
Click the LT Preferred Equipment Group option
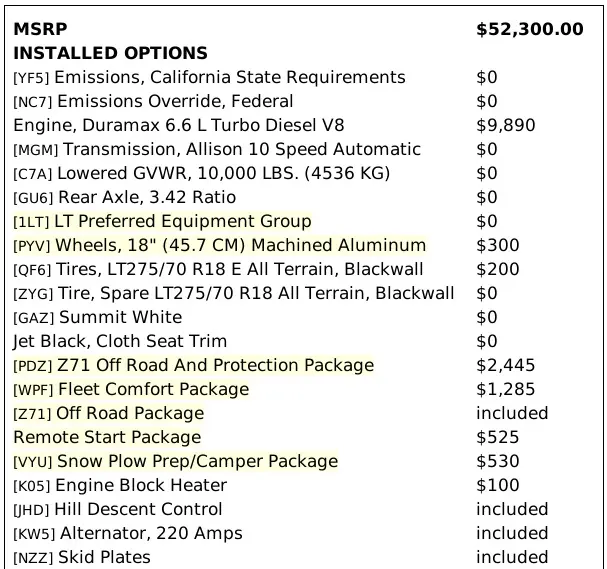click(182, 221)
